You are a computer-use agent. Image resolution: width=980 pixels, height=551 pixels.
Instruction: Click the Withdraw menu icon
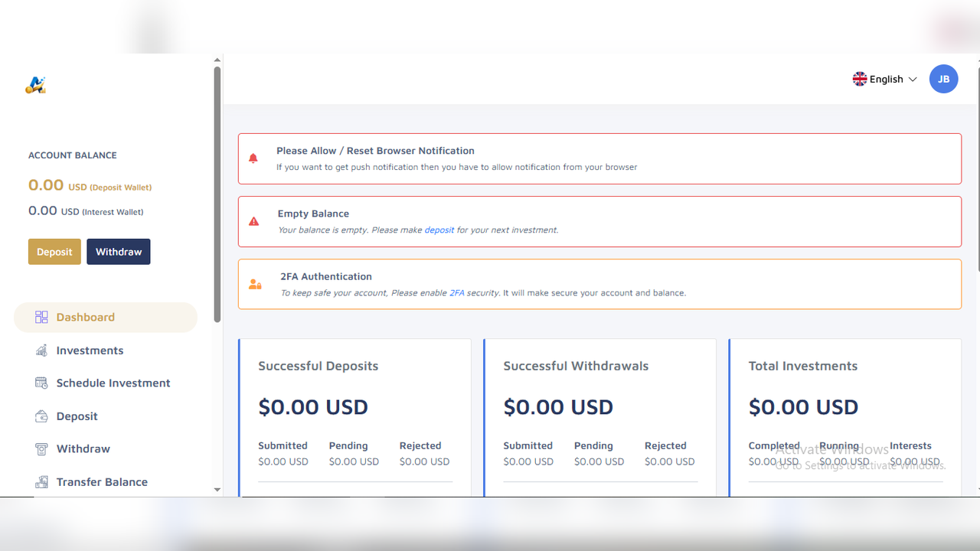click(x=41, y=449)
